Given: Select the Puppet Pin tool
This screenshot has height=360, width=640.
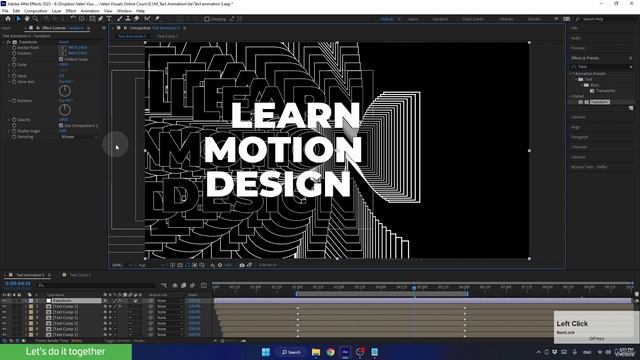Looking at the screenshot, I should (x=157, y=19).
